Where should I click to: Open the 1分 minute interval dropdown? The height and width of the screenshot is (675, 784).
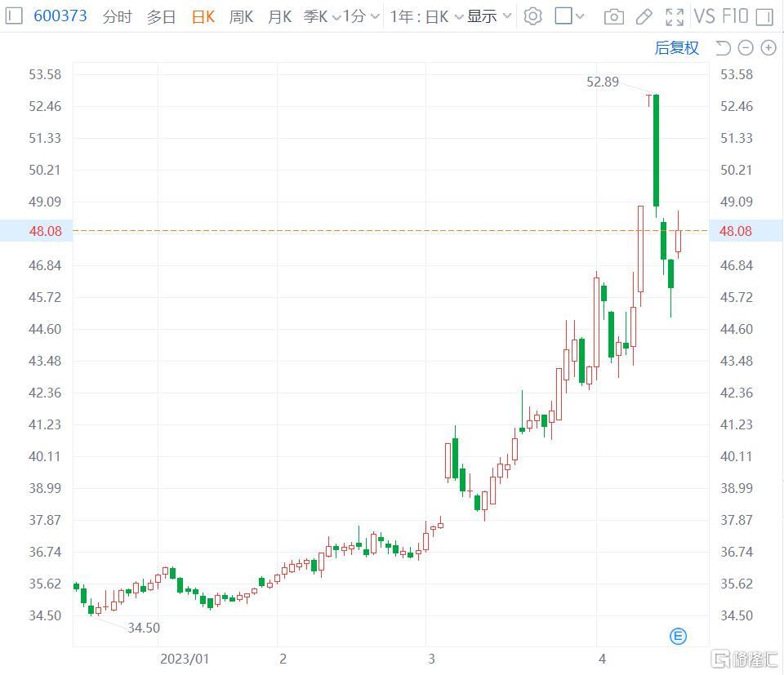click(x=361, y=16)
